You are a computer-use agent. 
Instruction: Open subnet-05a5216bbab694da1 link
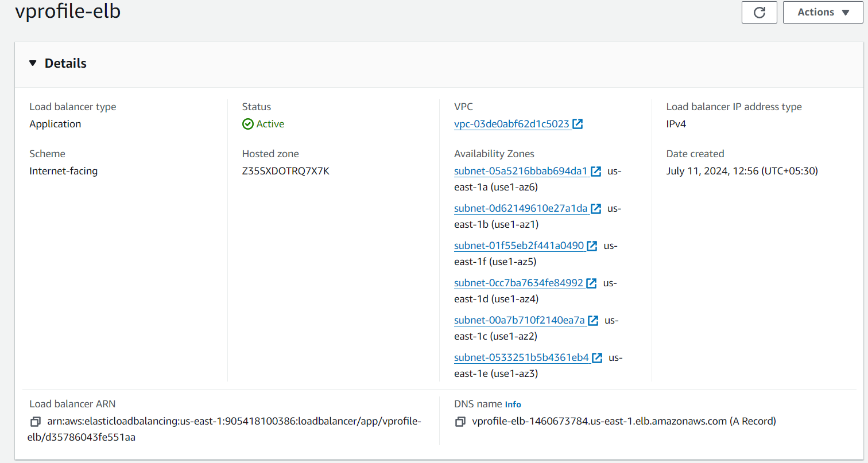(x=521, y=171)
